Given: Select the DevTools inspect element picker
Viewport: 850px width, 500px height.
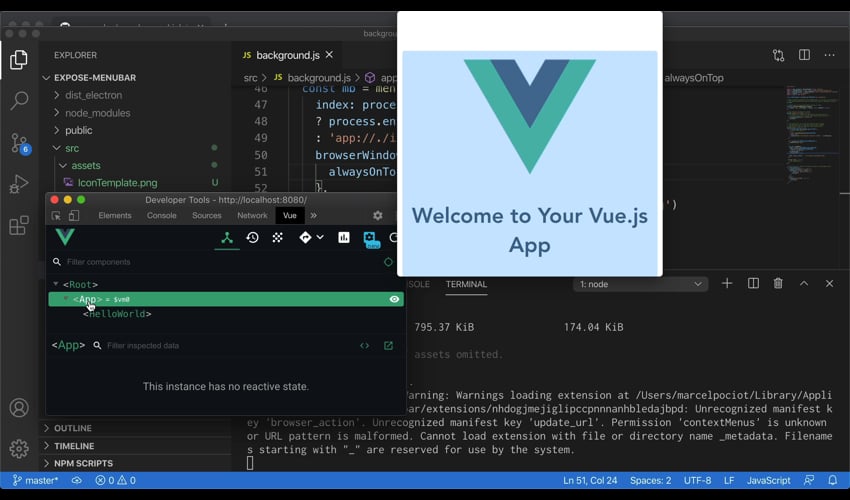Looking at the screenshot, I should click(x=56, y=216).
